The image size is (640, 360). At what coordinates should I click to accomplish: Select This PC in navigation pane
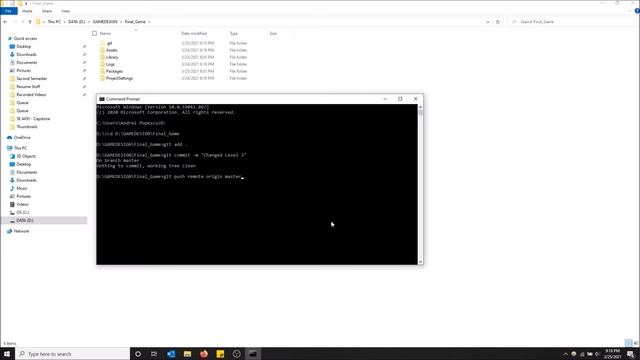pos(20,148)
